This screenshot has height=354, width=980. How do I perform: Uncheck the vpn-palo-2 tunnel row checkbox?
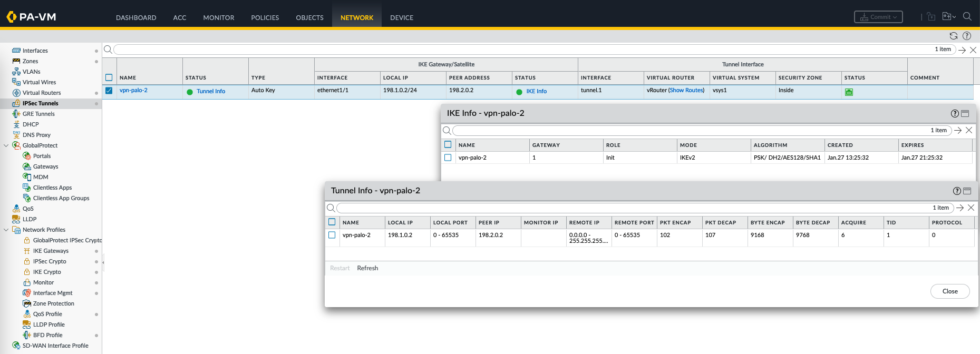tap(109, 91)
